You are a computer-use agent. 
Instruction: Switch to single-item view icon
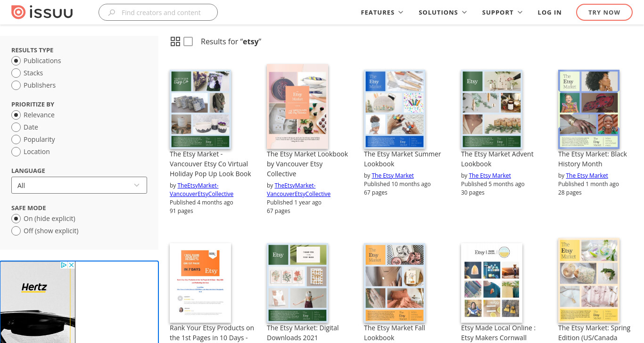[188, 41]
